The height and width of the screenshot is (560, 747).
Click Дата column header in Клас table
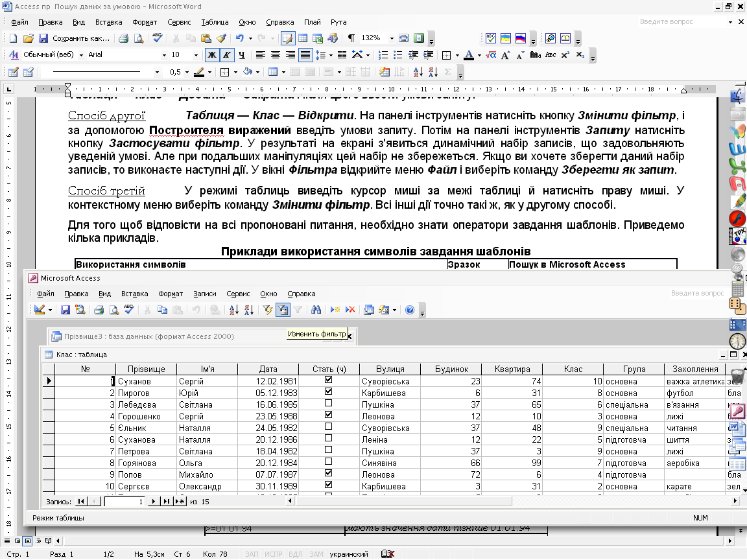click(268, 369)
